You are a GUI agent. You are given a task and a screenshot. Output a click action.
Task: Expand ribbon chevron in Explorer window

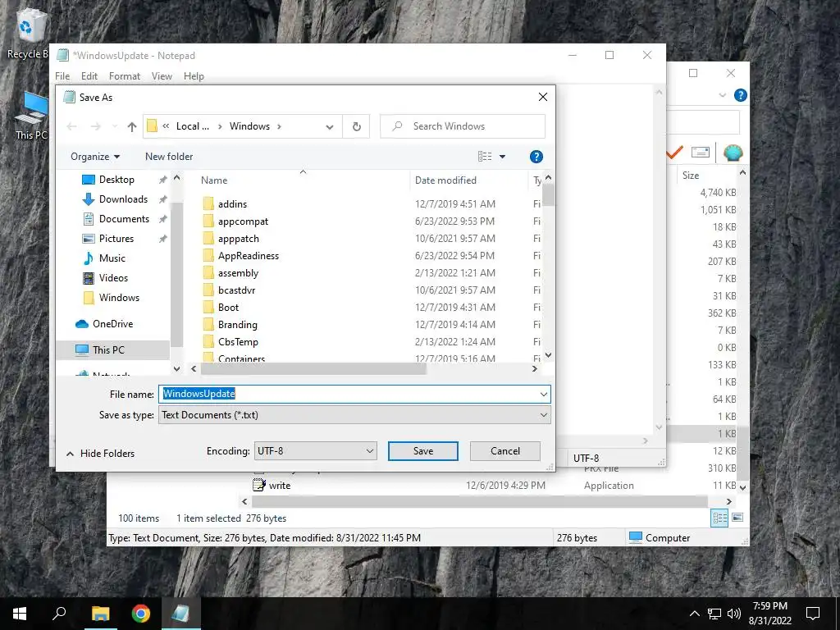722,95
